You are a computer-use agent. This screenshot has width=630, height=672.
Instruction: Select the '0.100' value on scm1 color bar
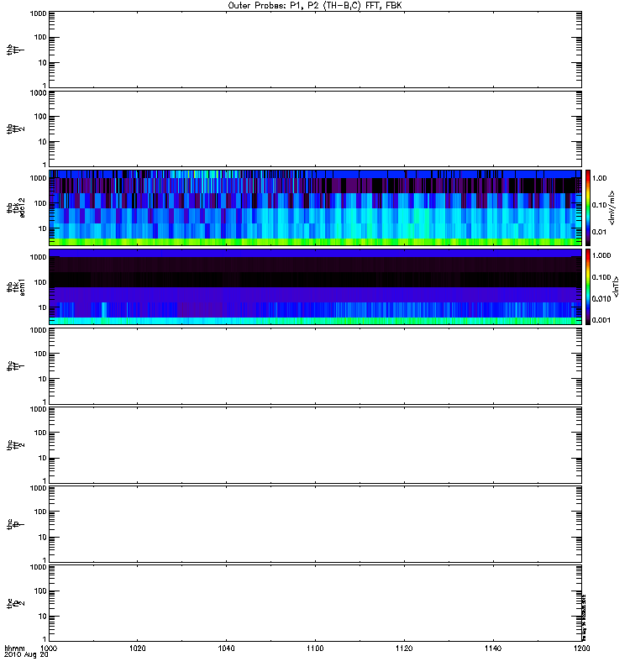click(x=601, y=277)
